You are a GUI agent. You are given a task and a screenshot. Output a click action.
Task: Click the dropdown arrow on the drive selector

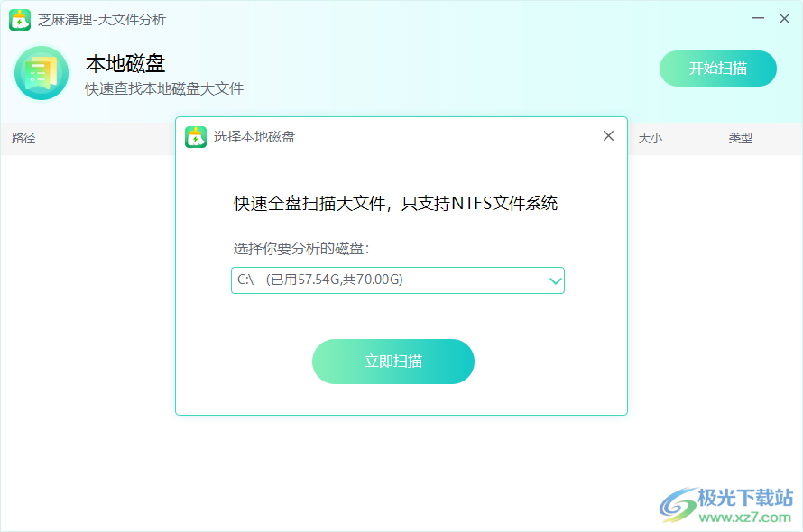point(554,280)
